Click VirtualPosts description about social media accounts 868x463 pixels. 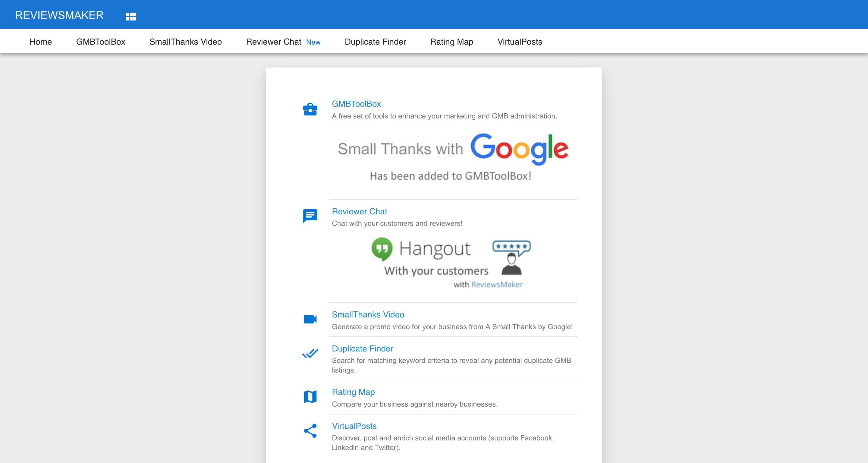443,443
